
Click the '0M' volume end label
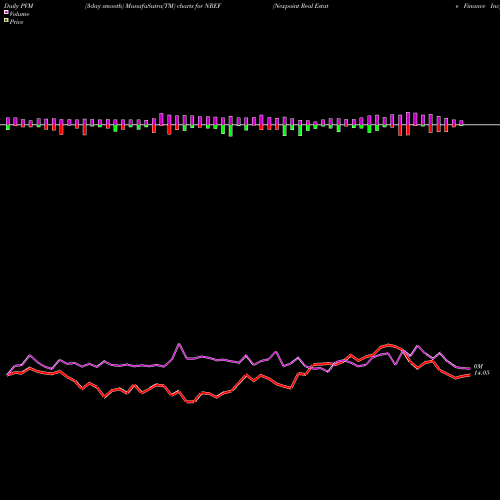478,366
